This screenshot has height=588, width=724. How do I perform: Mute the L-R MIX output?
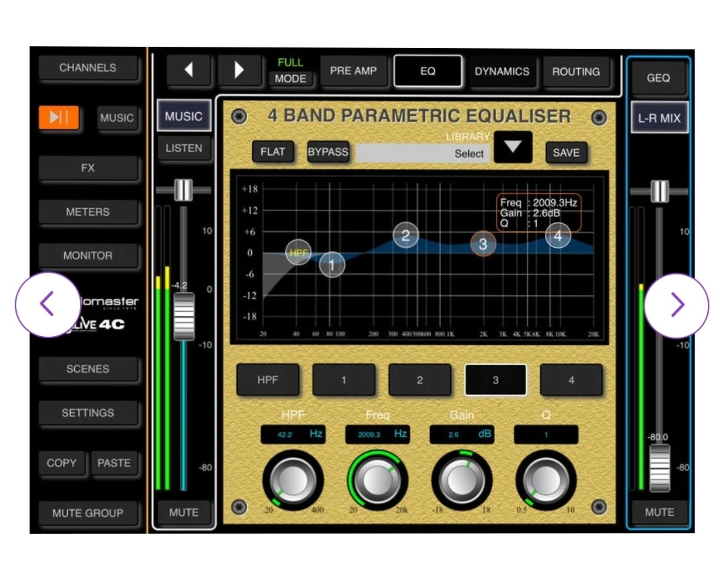[x=659, y=512]
